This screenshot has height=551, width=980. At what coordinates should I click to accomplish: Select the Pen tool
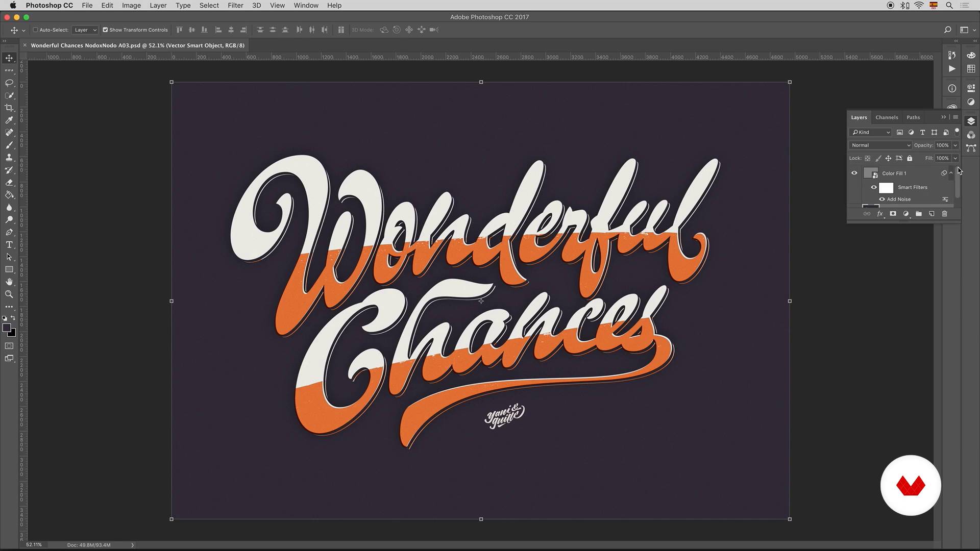click(x=9, y=232)
